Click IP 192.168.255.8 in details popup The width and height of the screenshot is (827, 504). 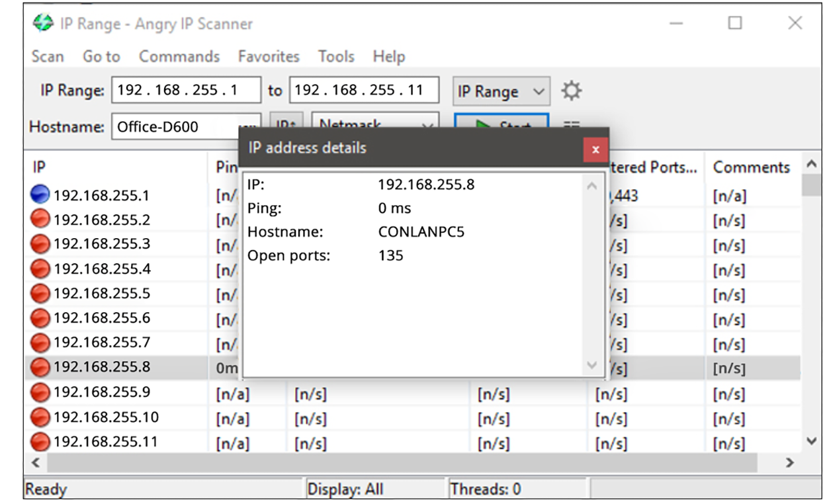point(426,185)
